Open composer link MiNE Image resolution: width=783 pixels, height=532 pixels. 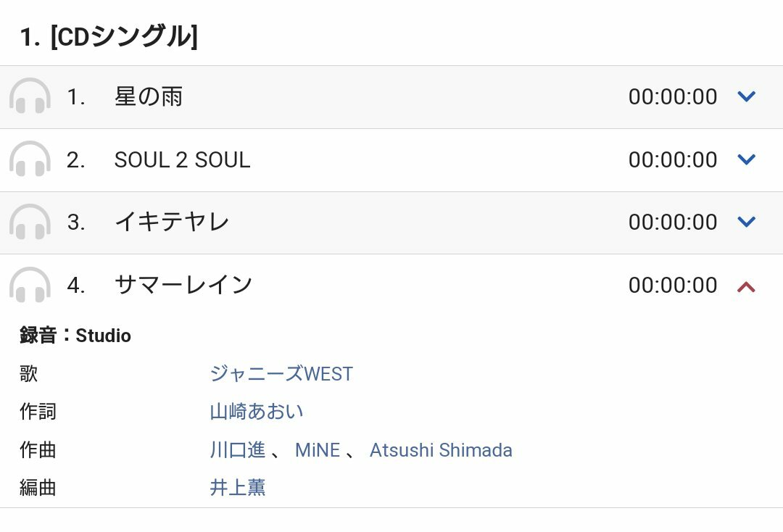pos(318,450)
